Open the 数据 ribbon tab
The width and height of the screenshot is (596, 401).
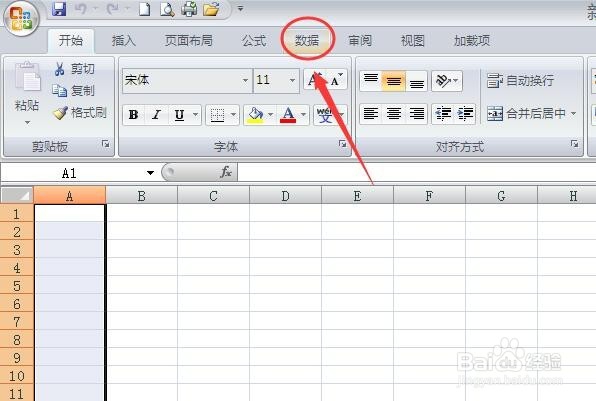coord(307,40)
